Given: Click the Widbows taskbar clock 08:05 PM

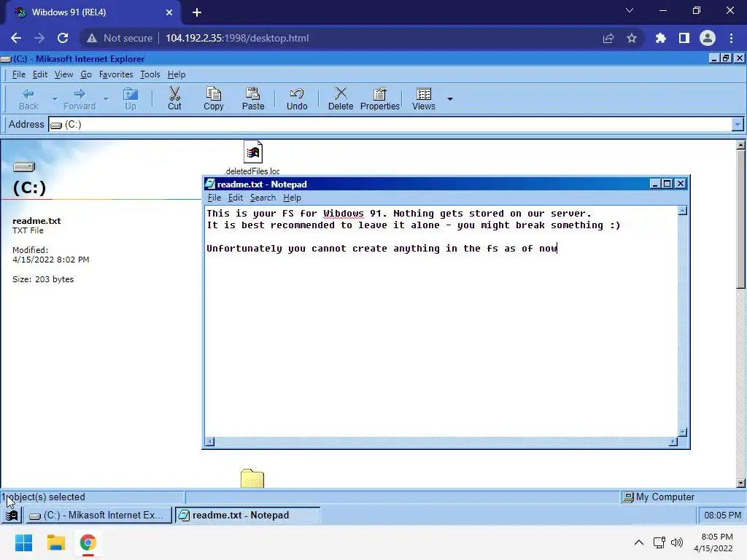Looking at the screenshot, I should pos(722,516).
